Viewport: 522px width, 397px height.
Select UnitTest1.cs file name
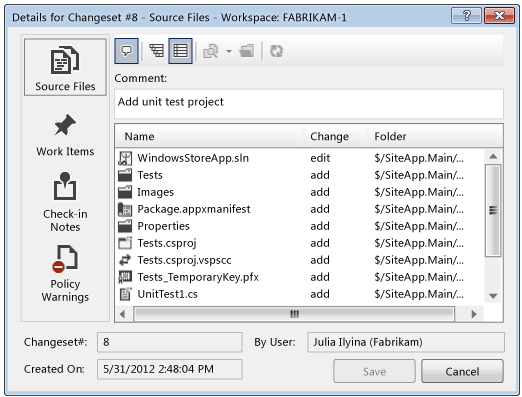(x=167, y=294)
